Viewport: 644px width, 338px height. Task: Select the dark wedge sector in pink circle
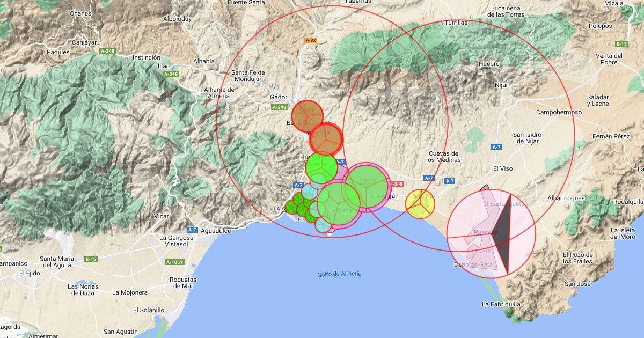(x=503, y=233)
